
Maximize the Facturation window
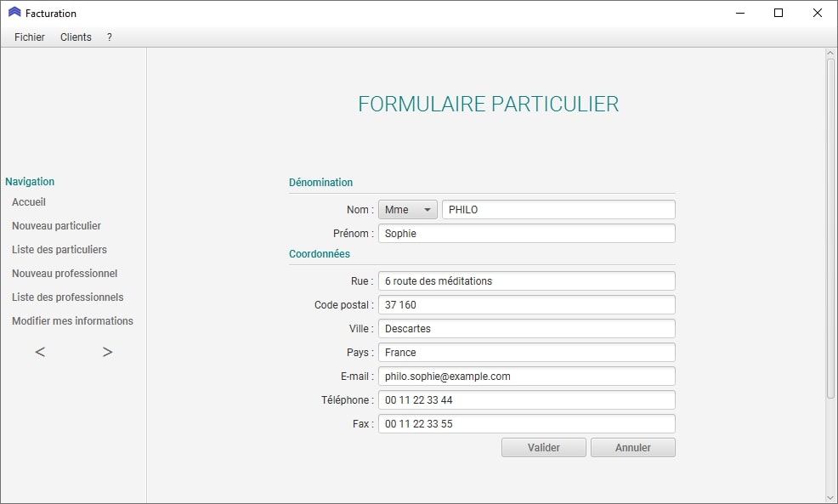pyautogui.click(x=779, y=13)
